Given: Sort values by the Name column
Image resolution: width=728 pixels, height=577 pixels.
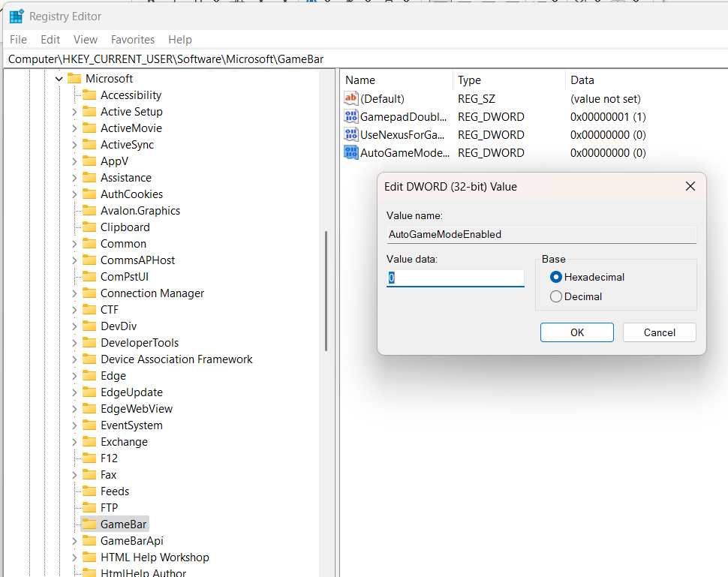Looking at the screenshot, I should point(397,80).
